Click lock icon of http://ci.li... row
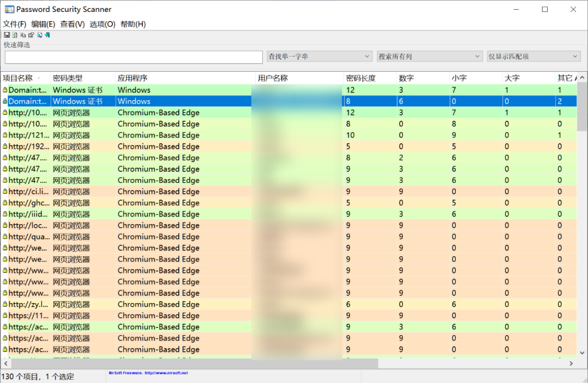588x383 pixels. coord(5,191)
